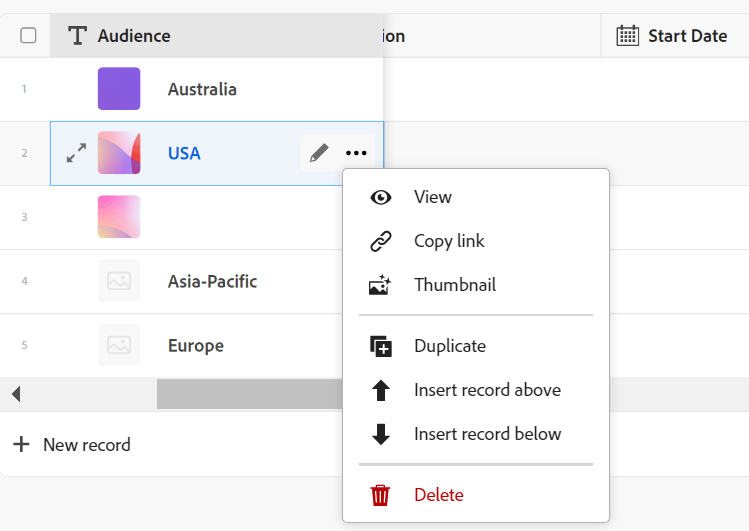Click the down arrow Insert below icon
Screen dimensions: 749x531
380,434
